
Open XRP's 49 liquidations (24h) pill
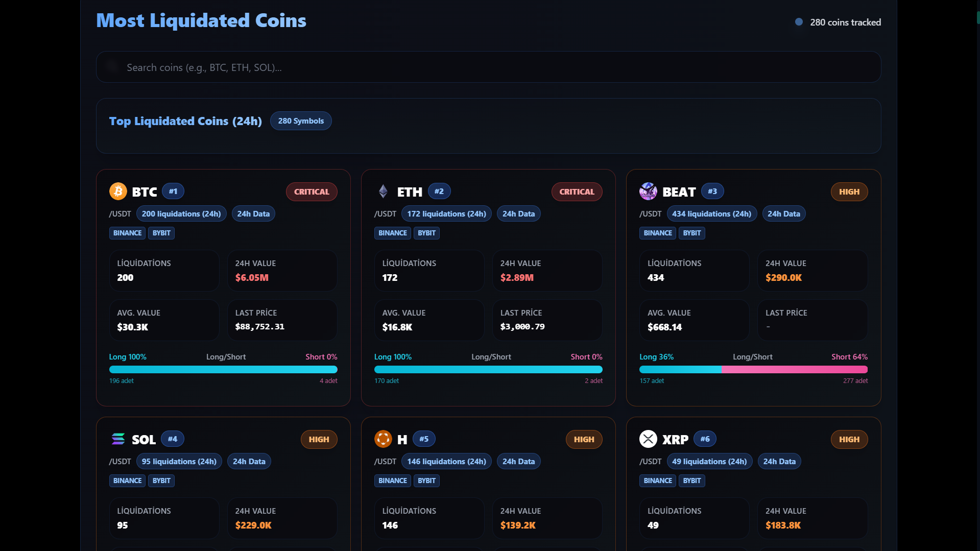pos(709,462)
